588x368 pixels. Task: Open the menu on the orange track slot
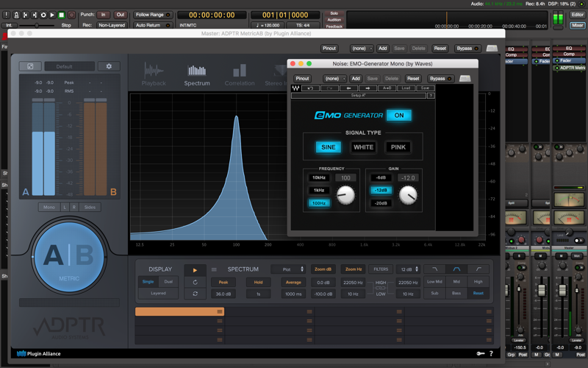(220, 311)
